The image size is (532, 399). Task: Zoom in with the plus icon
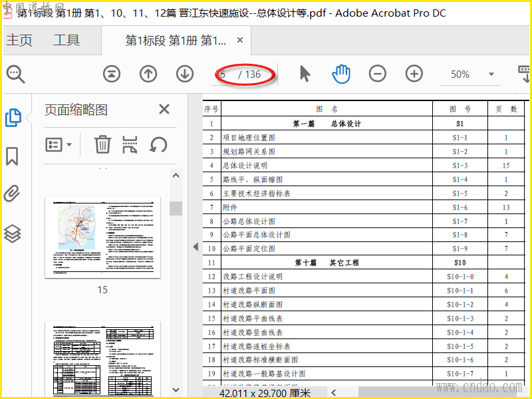pyautogui.click(x=414, y=74)
